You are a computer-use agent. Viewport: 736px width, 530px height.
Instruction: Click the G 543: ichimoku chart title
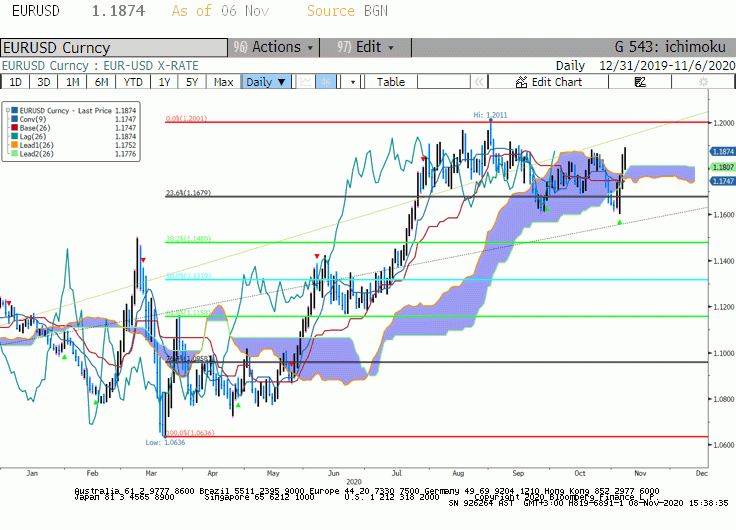[x=670, y=47]
